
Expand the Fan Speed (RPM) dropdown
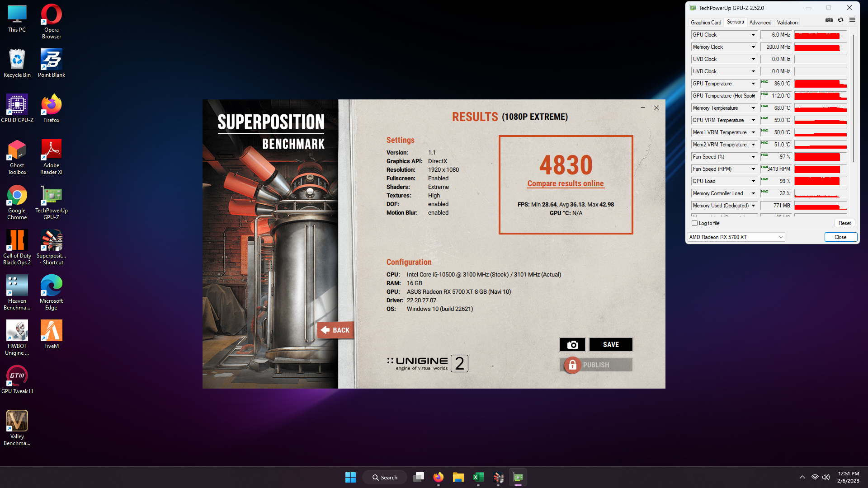[753, 169]
